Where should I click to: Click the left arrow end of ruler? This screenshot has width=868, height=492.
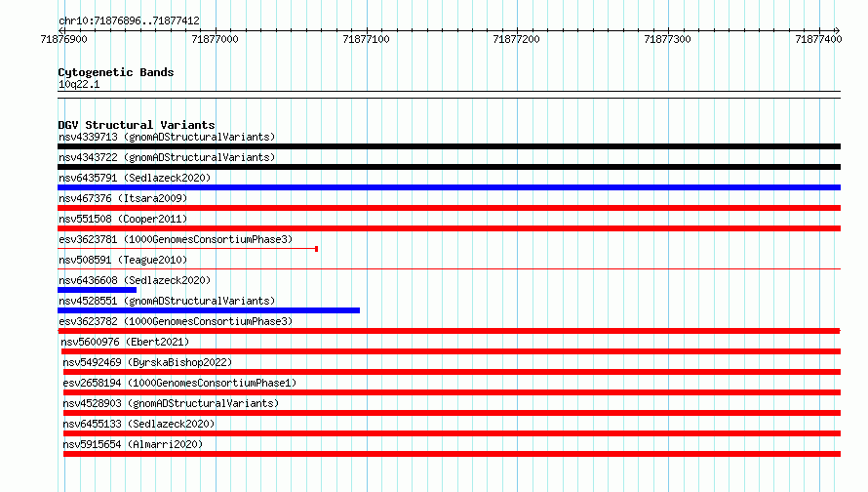tap(60, 30)
